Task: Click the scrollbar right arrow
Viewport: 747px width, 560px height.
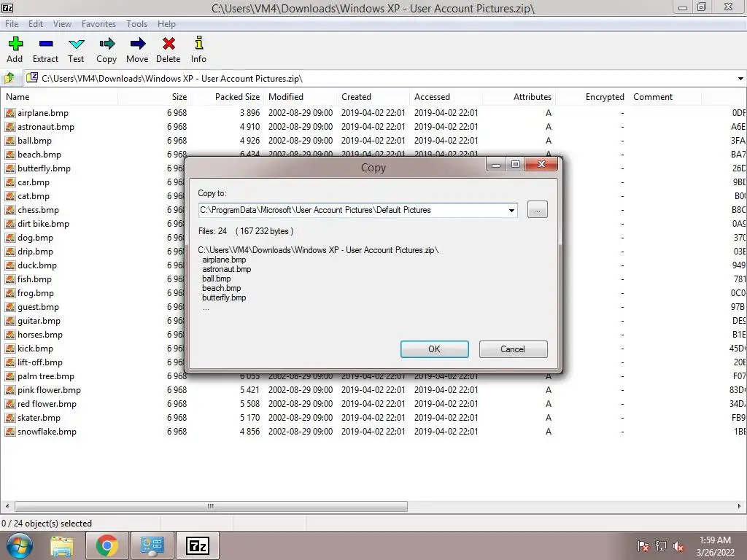Action: click(x=740, y=506)
